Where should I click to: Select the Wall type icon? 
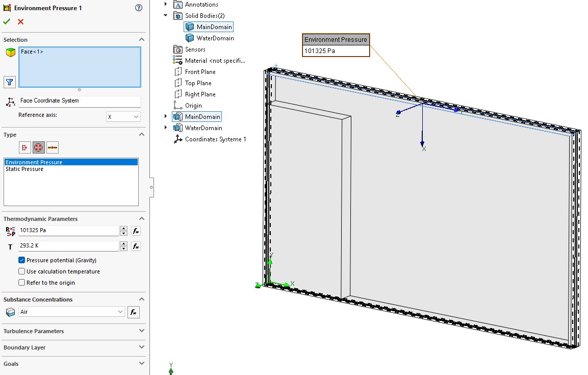click(x=52, y=147)
